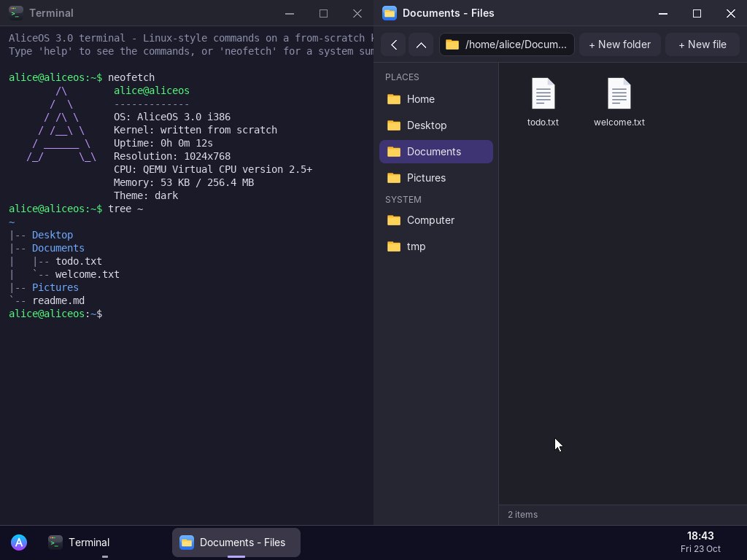Click the Computer folder icon in sidebar
Viewport: 747px width, 560px height.
point(394,220)
